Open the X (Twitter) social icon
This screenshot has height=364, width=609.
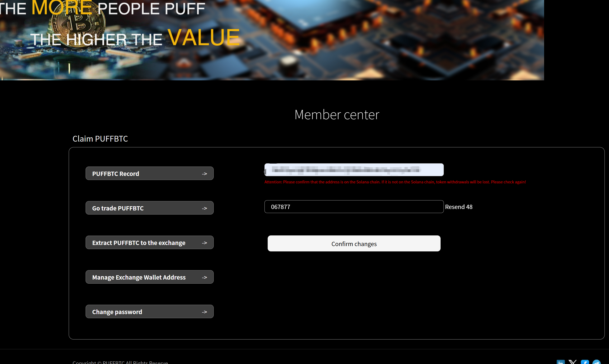click(573, 362)
